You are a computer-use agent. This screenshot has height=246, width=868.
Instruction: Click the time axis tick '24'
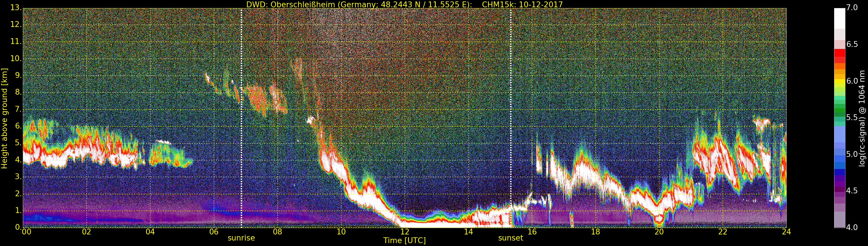[x=786, y=232]
